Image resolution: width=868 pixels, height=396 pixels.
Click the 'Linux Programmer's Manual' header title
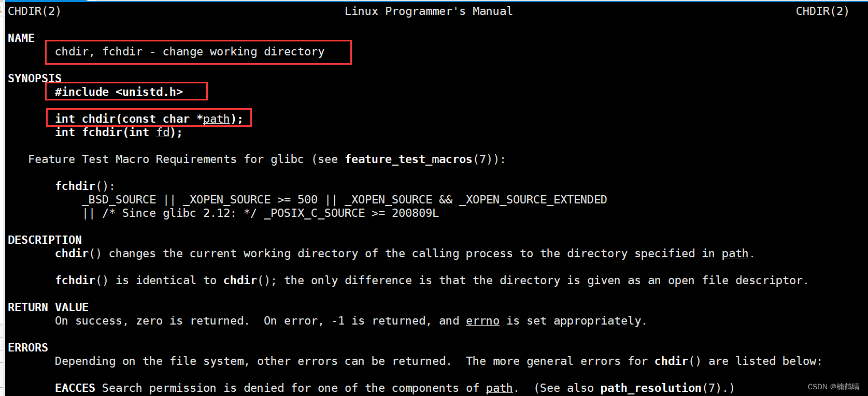tap(429, 11)
